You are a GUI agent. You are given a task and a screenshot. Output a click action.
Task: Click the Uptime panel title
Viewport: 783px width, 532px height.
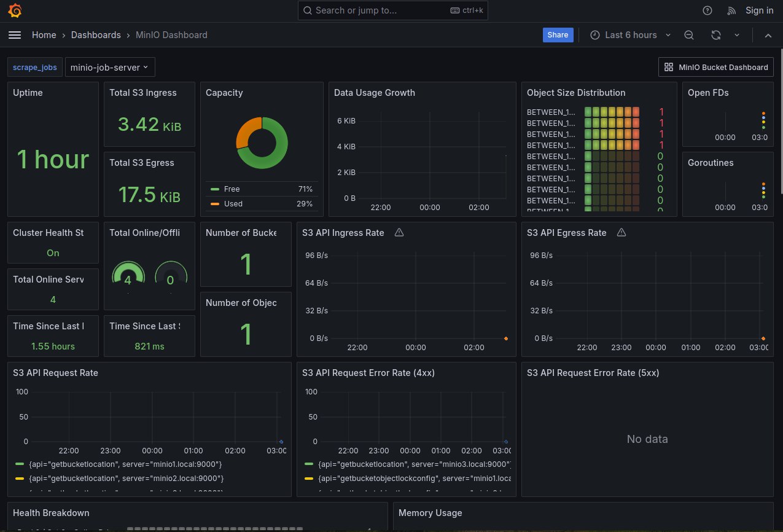(28, 93)
